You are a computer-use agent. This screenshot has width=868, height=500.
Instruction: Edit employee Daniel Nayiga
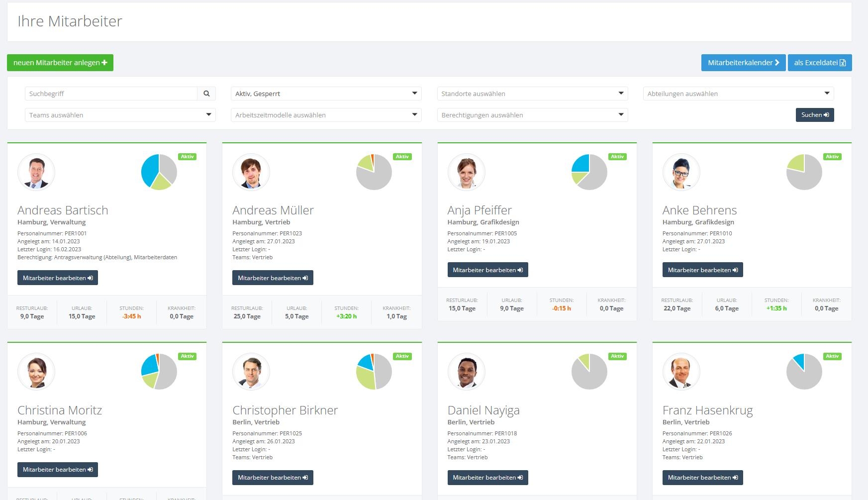tap(487, 478)
